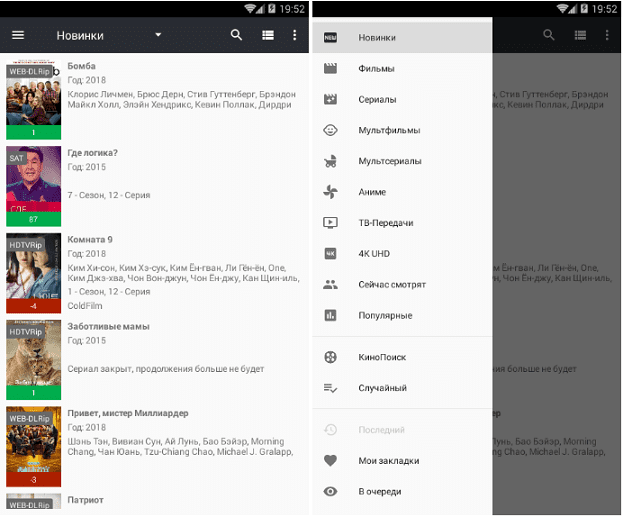Open Мои закладки bookmarks

pos(388,461)
